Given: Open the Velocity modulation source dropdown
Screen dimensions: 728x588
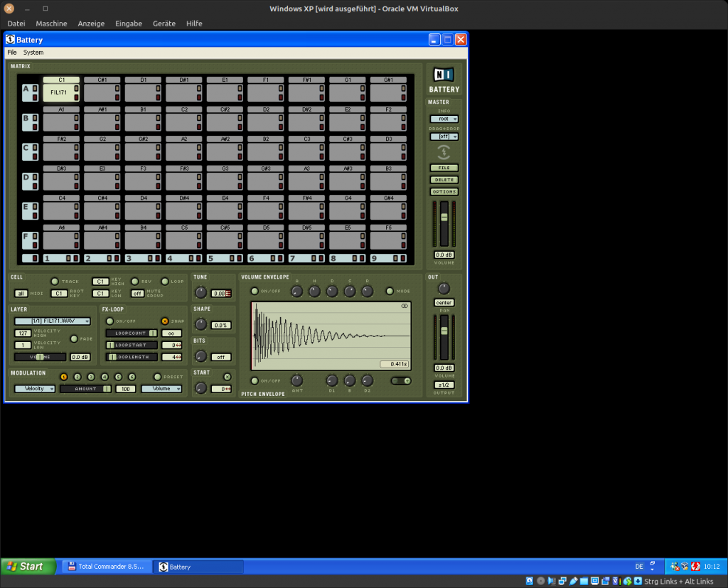Looking at the screenshot, I should tap(35, 389).
